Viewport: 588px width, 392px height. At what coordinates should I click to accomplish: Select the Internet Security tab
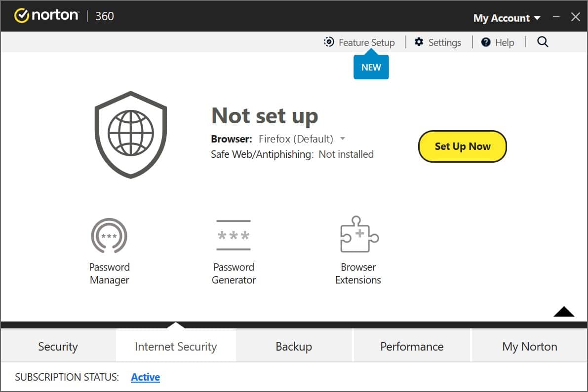click(176, 346)
